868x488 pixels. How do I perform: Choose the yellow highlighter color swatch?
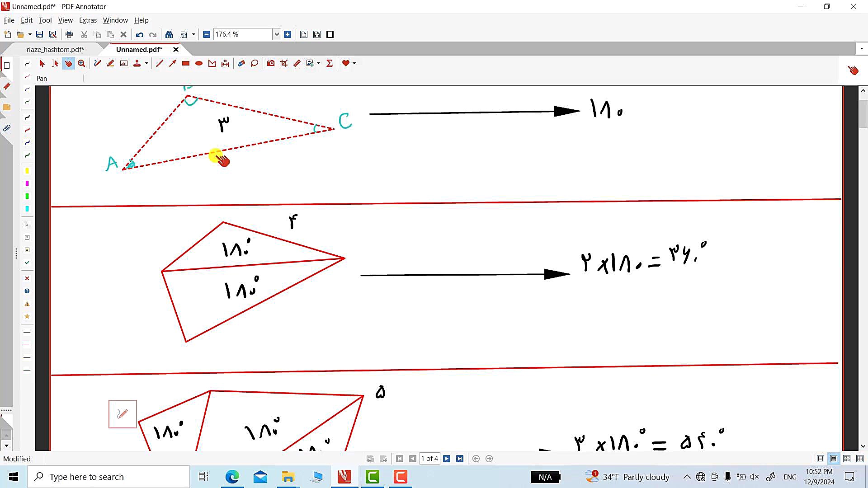coord(27,171)
